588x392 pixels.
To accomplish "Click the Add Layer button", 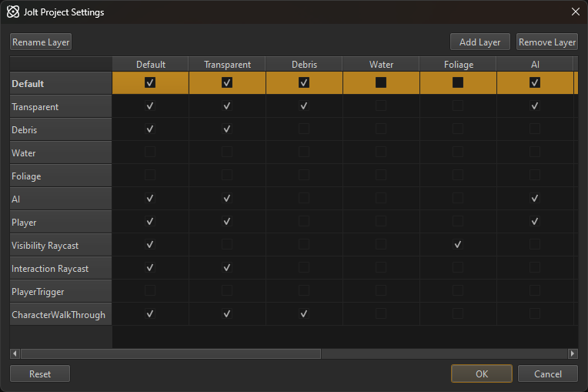I will (480, 42).
